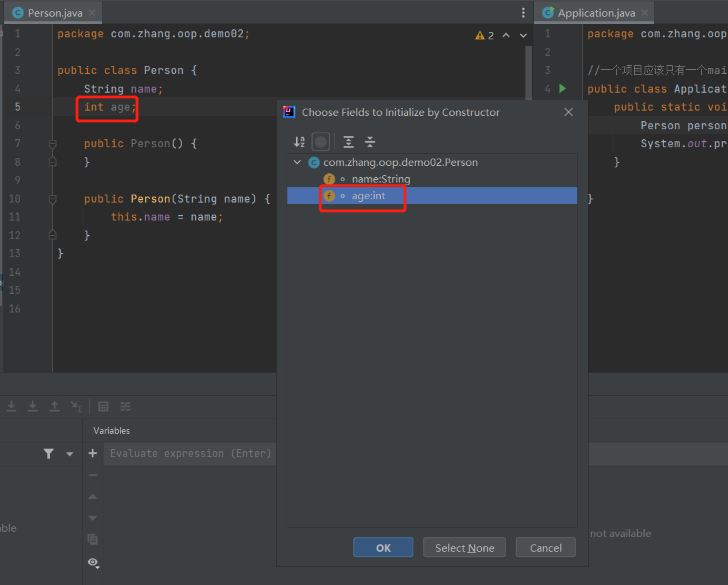Duplicate watch icon in Variables panel
This screenshot has height=585, width=728.
(93, 540)
